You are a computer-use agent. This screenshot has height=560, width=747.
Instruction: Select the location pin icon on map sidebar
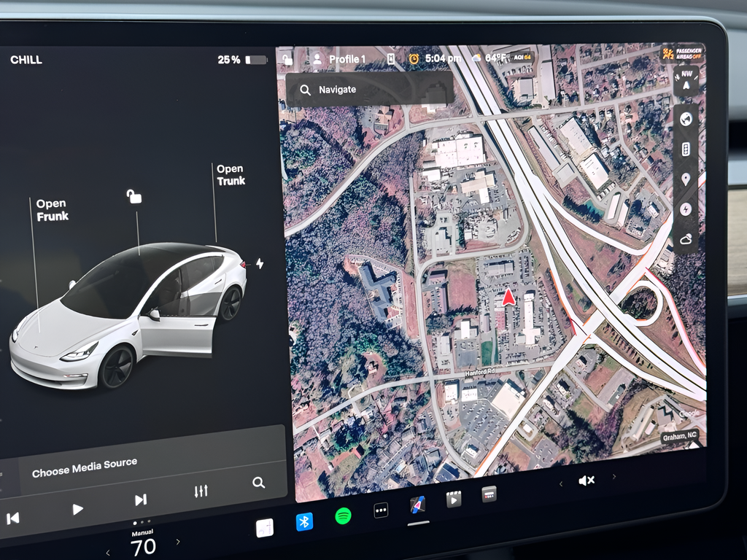point(686,179)
